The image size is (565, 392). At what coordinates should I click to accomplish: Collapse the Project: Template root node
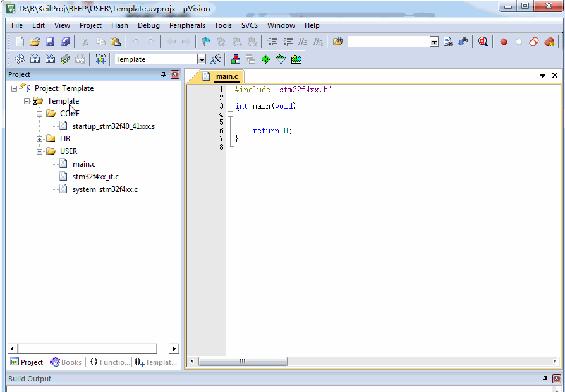(x=14, y=88)
